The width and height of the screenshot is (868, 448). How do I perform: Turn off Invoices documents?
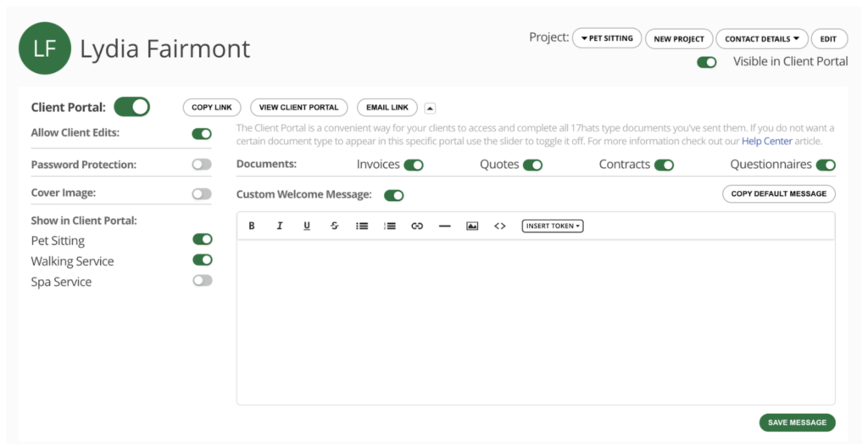coord(414,165)
